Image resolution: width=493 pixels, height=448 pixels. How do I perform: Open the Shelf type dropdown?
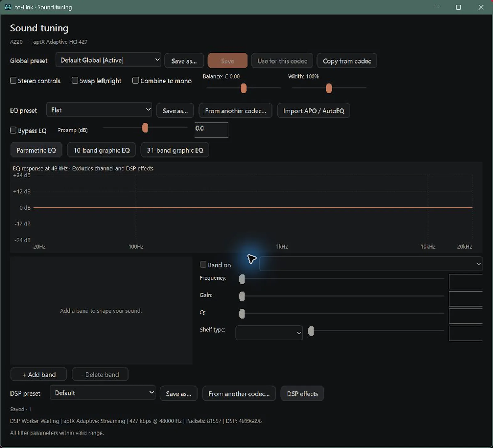point(269,333)
